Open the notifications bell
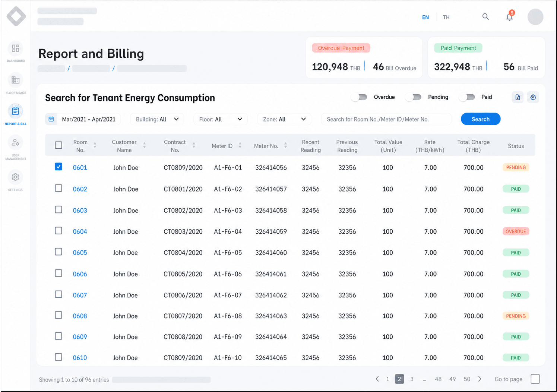The image size is (557, 392). (510, 16)
